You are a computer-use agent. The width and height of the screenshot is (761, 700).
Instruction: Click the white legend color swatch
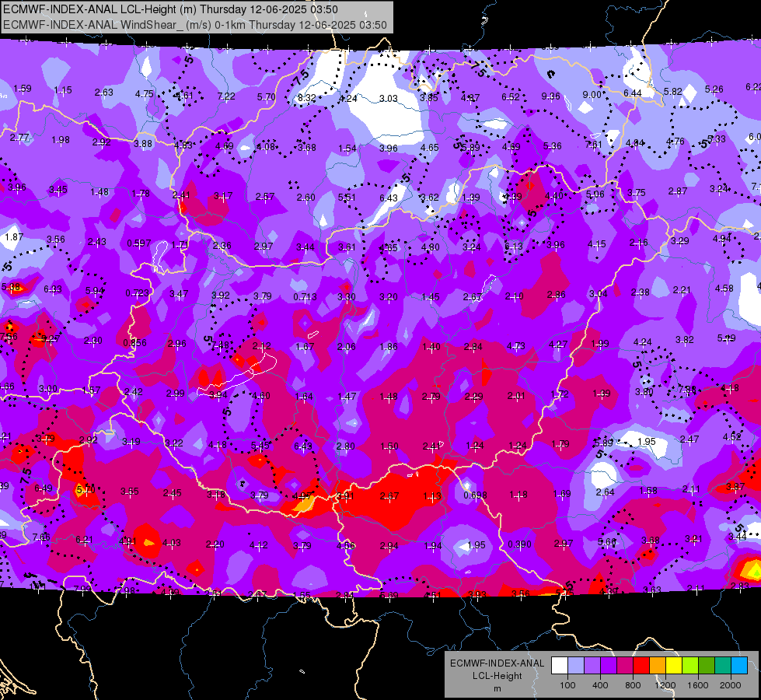click(559, 666)
